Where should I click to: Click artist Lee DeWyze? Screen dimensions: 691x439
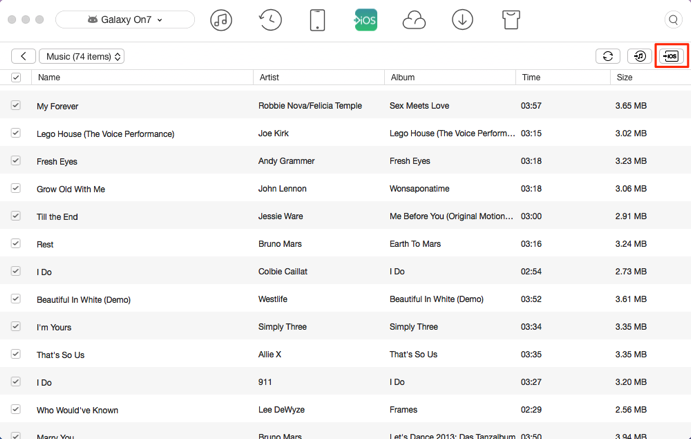point(281,409)
